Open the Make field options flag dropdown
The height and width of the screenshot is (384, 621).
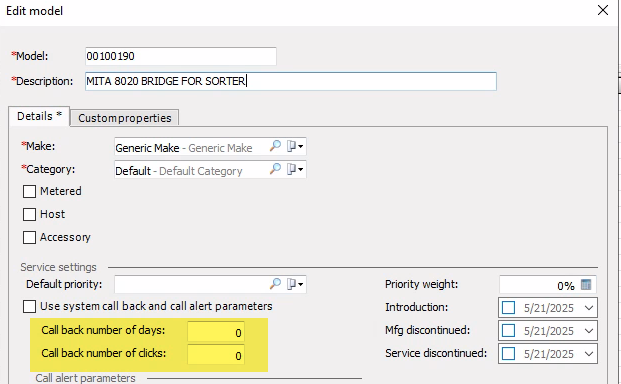(x=295, y=146)
